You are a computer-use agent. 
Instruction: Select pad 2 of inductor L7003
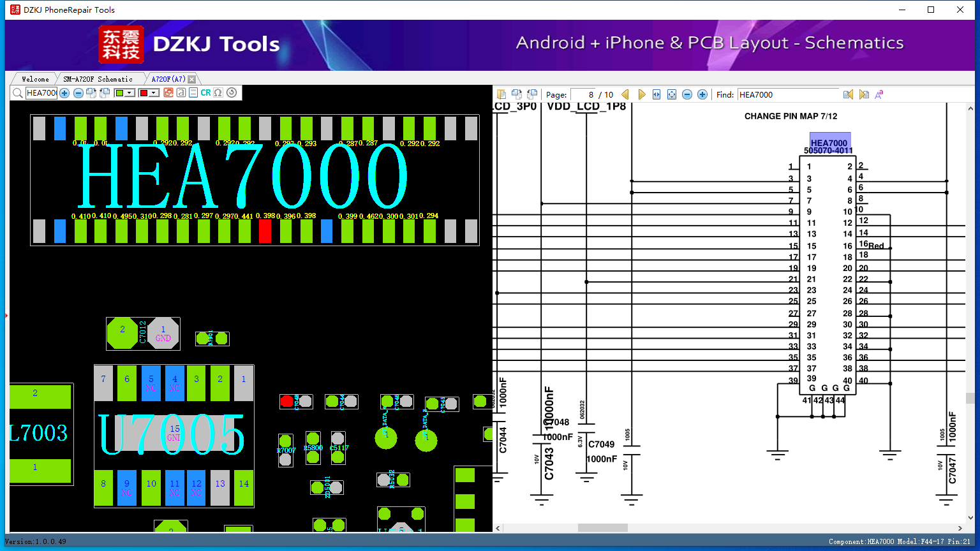(40, 397)
